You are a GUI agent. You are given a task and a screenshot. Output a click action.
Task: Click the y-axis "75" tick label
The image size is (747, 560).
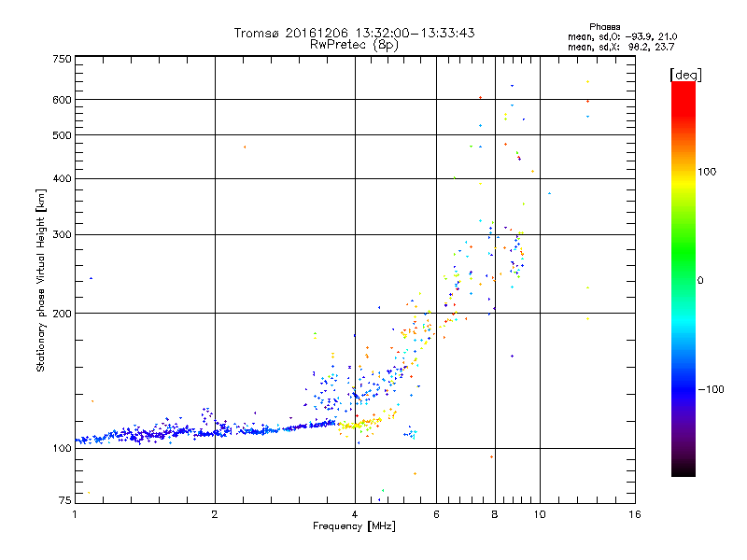pyautogui.click(x=65, y=500)
